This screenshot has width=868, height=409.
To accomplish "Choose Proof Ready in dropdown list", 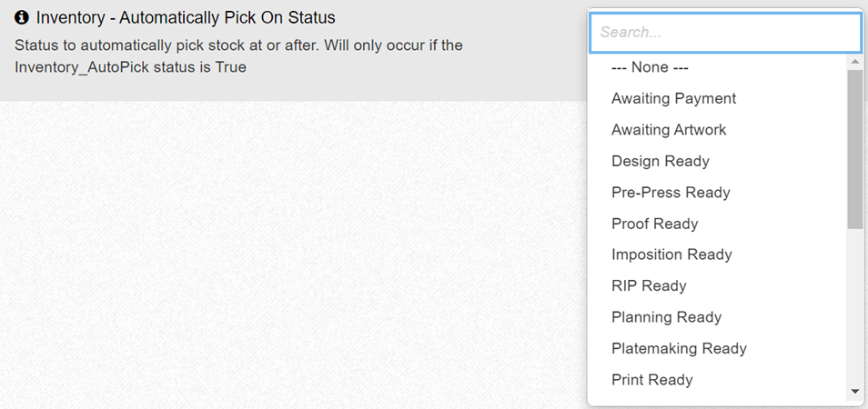I will click(x=654, y=224).
